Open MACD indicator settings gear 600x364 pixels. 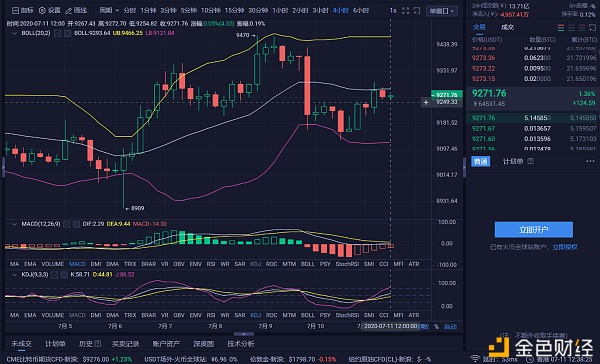pyautogui.click(x=67, y=224)
